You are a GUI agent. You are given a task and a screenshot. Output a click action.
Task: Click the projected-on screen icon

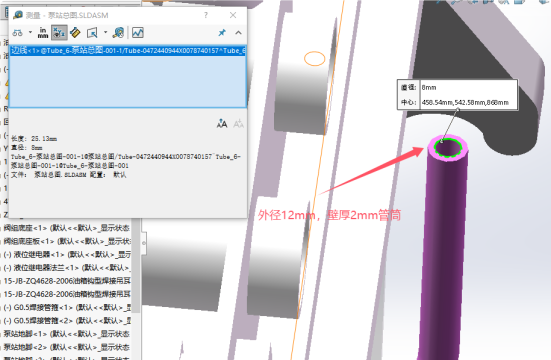(x=92, y=33)
